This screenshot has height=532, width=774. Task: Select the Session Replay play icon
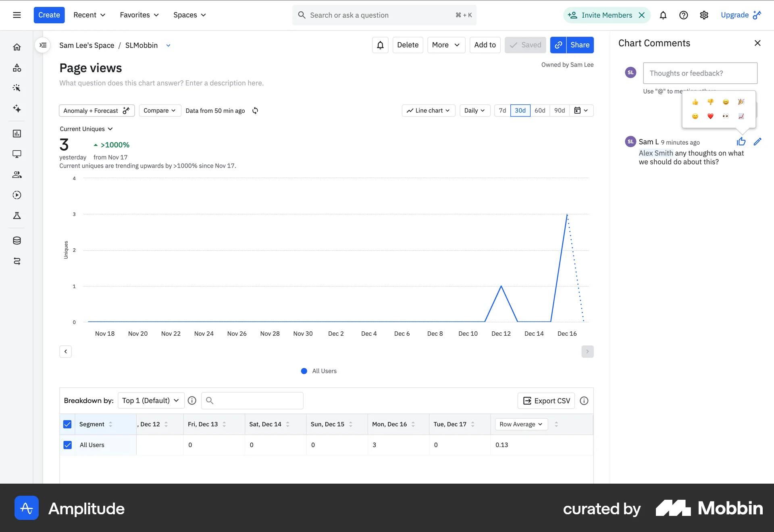pyautogui.click(x=17, y=195)
